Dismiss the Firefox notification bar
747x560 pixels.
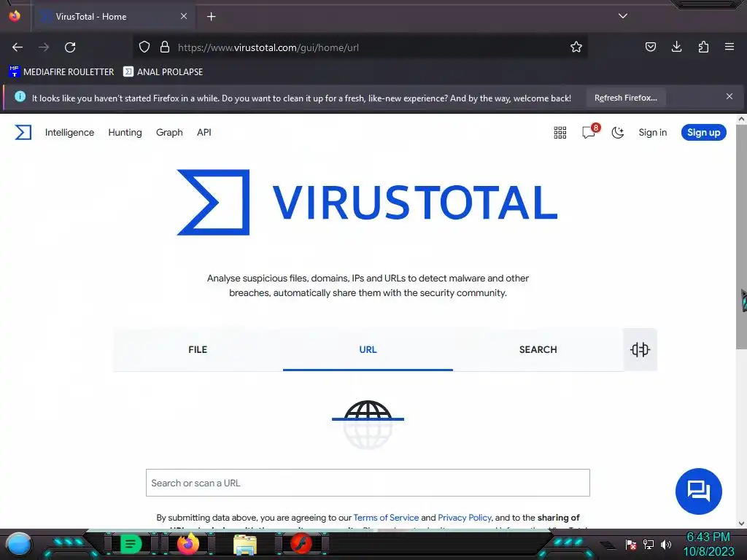pos(729,97)
